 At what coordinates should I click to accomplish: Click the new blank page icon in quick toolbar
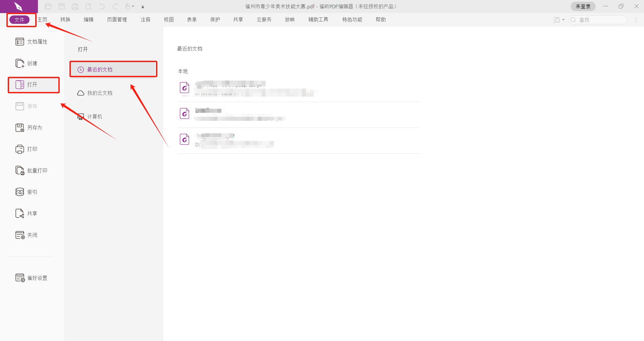89,6
